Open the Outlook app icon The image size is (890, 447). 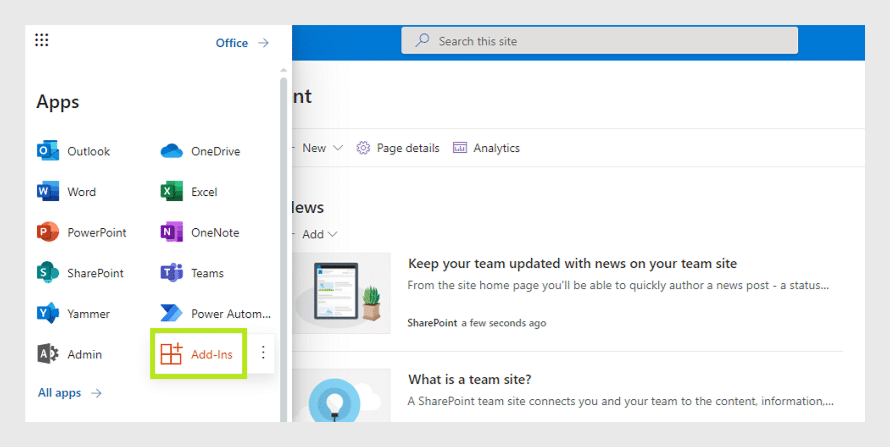coord(48,151)
